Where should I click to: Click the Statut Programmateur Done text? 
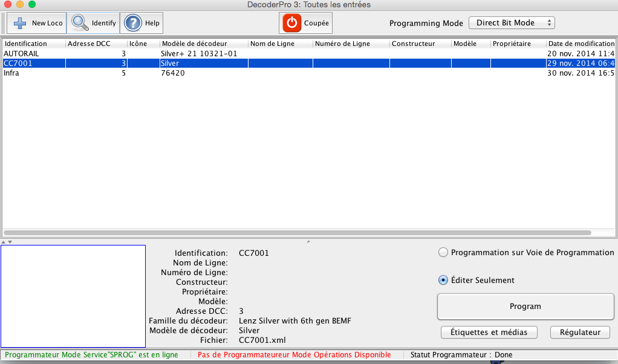461,354
